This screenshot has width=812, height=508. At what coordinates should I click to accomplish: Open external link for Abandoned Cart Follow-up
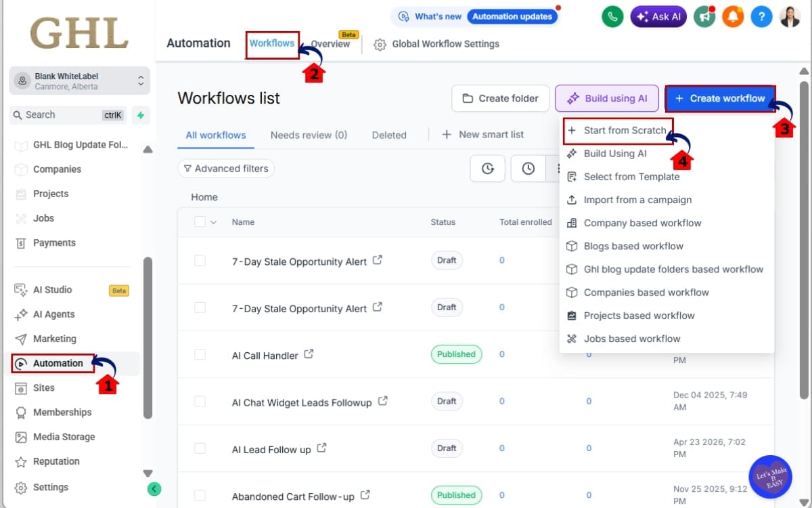(x=365, y=495)
